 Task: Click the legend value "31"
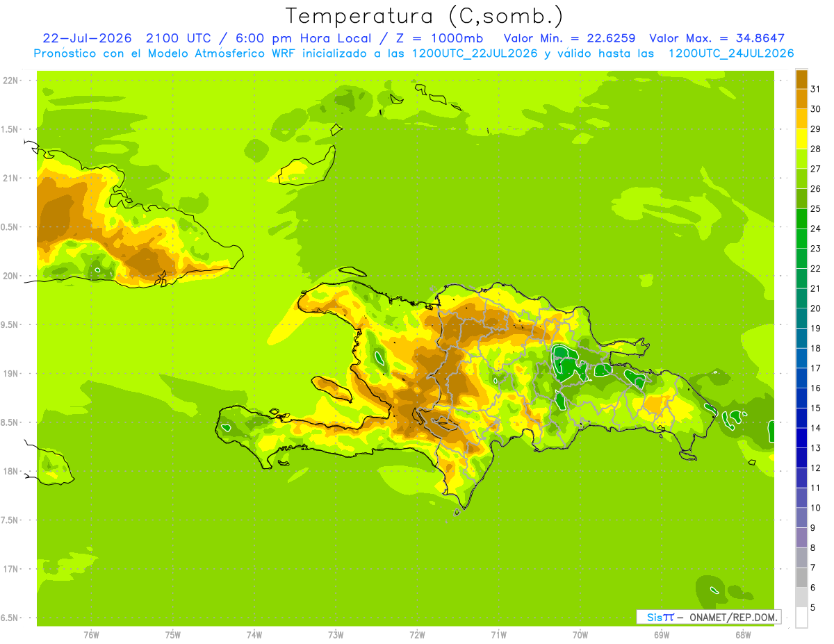(x=815, y=89)
